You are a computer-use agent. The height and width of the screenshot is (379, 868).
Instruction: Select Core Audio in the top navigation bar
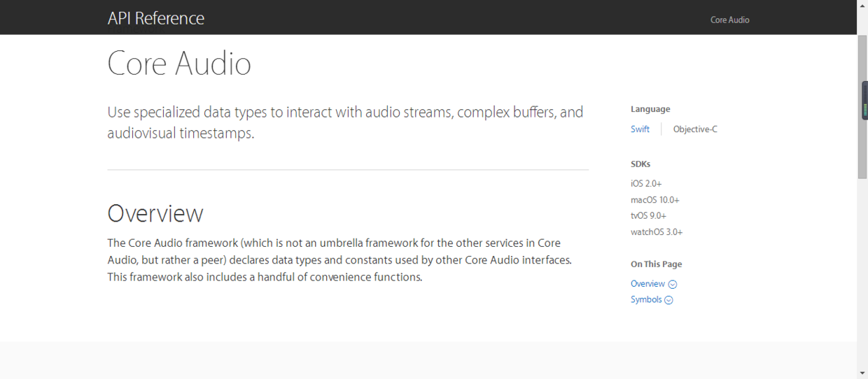[x=729, y=20]
